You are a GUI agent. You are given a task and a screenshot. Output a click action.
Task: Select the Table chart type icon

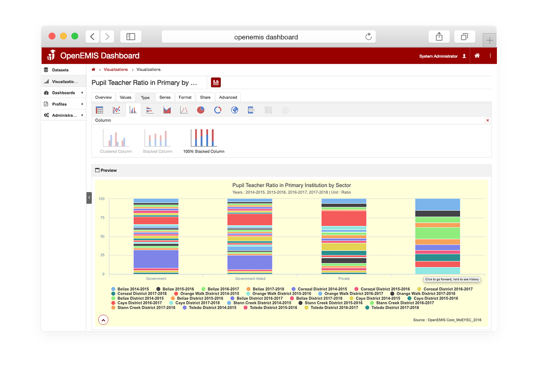coord(100,110)
